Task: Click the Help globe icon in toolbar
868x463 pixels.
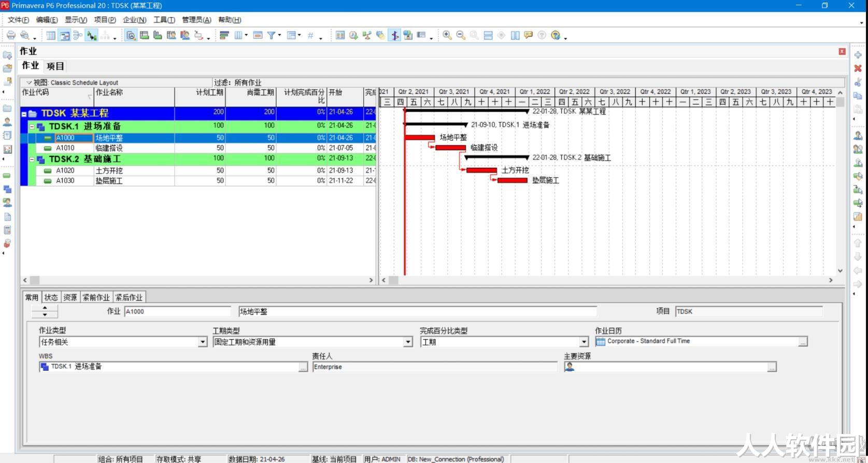Action: click(556, 35)
